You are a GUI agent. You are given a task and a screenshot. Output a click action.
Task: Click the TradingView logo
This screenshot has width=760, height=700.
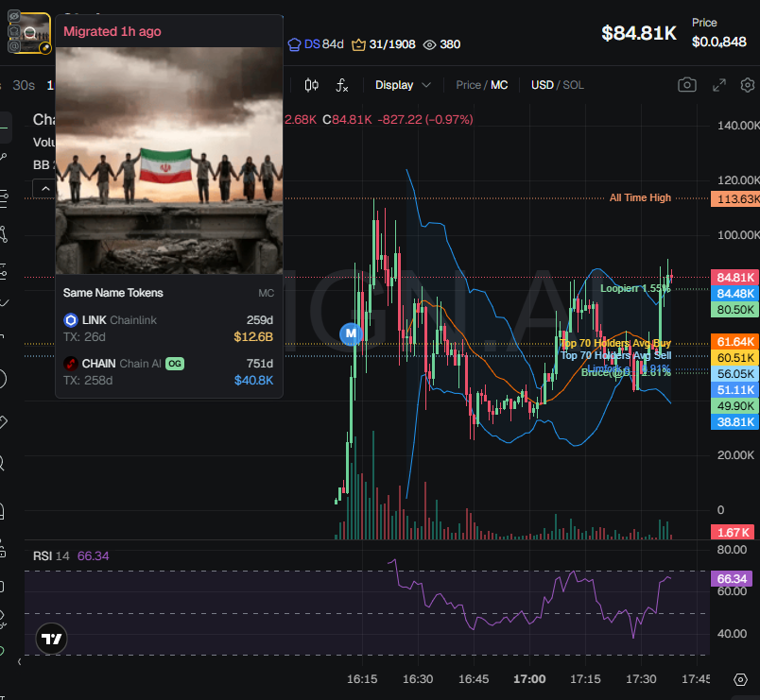(x=51, y=639)
